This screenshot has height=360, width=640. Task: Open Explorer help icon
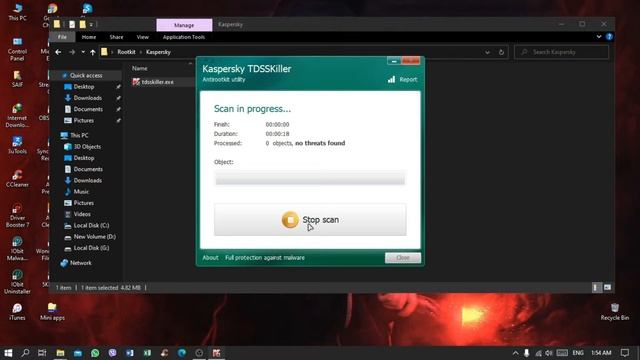tap(609, 37)
